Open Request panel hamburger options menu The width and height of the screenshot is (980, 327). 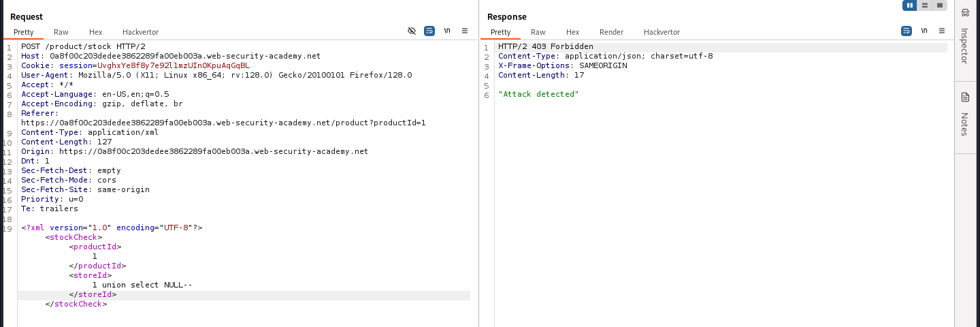point(465,31)
